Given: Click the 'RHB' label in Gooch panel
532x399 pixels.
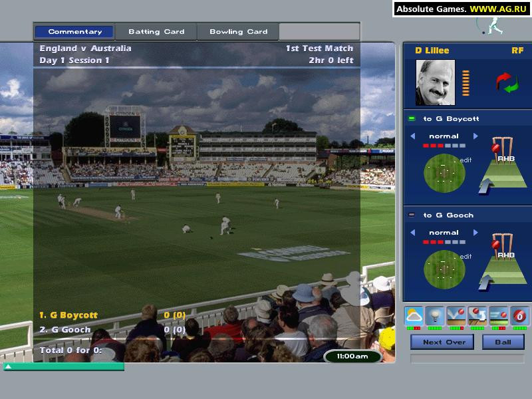Looking at the screenshot, I should click(506, 255).
